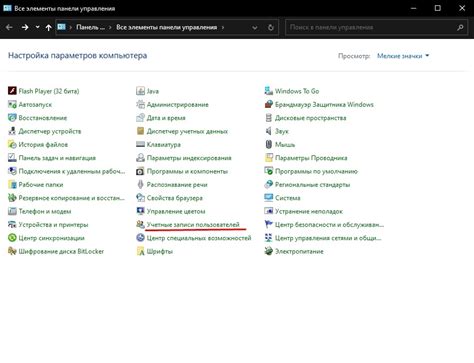Expand the address bar history dropdown
Viewport: 474px width, 363px height.
pos(255,28)
